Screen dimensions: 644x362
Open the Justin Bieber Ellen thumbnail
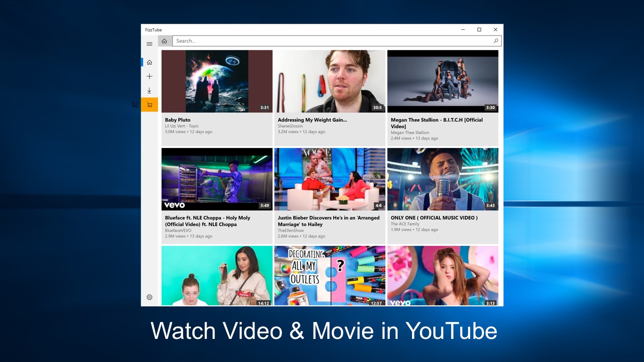[330, 179]
